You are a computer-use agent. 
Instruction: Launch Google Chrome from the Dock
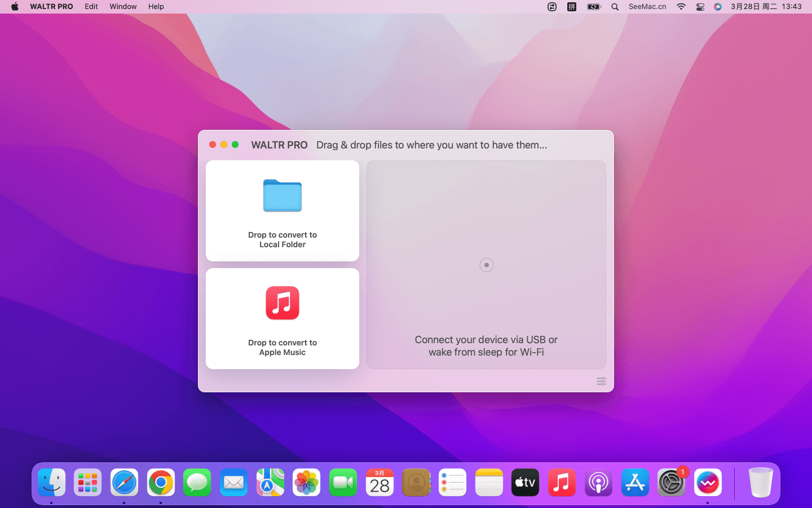point(161,483)
